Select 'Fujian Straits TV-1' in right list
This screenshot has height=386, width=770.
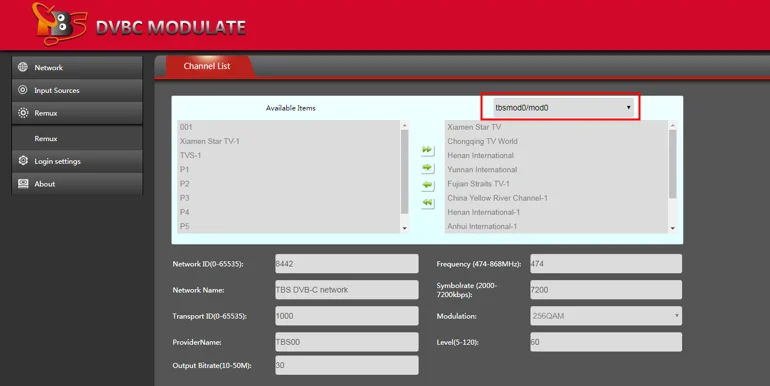coord(557,184)
